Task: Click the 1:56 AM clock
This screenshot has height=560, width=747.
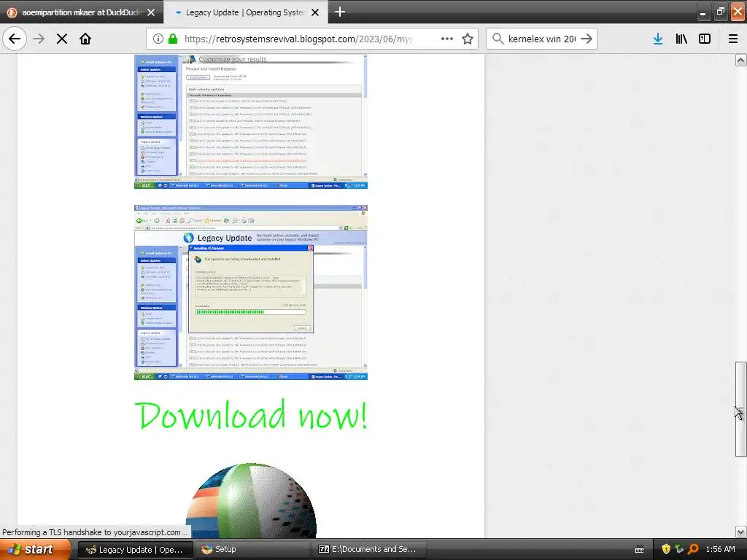Action: pos(720,549)
